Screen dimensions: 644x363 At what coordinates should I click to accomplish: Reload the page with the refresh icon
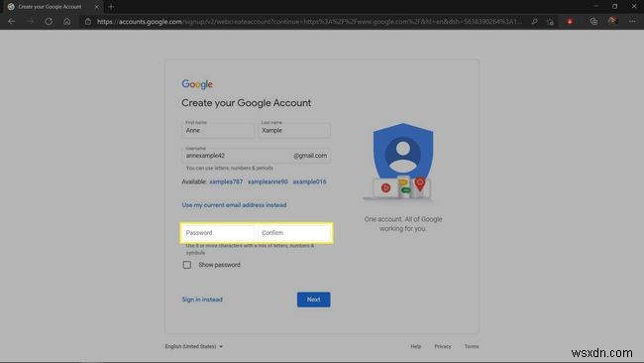[x=49, y=21]
